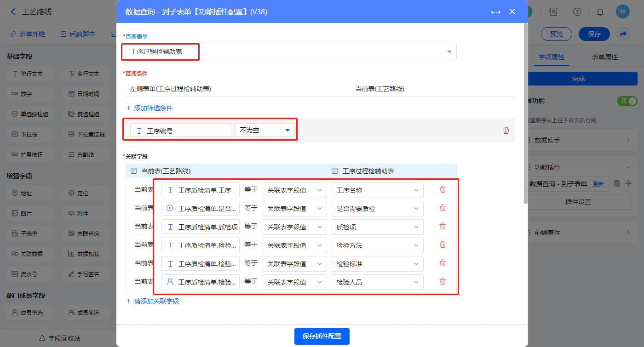The width and height of the screenshot is (644, 347).
Task: Toggle dialog width expand icon
Action: point(495,12)
